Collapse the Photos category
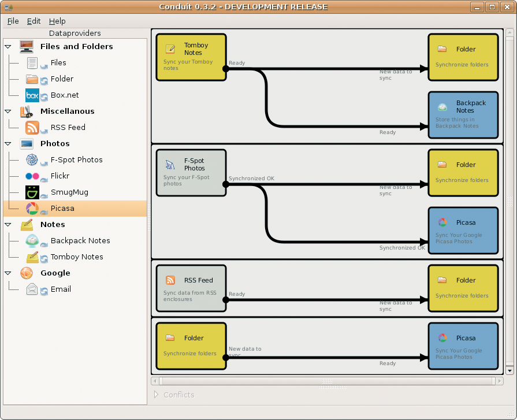The width and height of the screenshot is (517, 420). (x=8, y=144)
